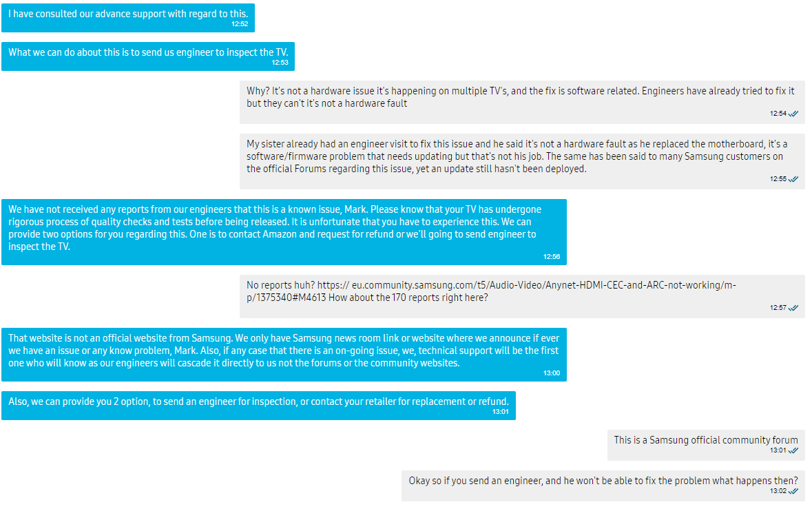This screenshot has width=812, height=511.
Task: Click the 'send us engineer to inspect the TV' message
Action: pyautogui.click(x=148, y=52)
